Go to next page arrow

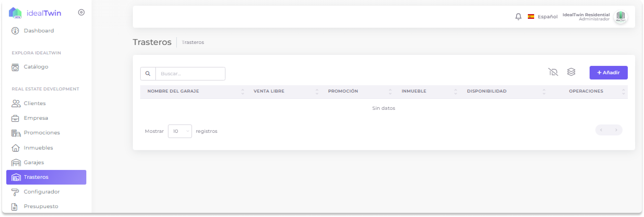[616, 130]
